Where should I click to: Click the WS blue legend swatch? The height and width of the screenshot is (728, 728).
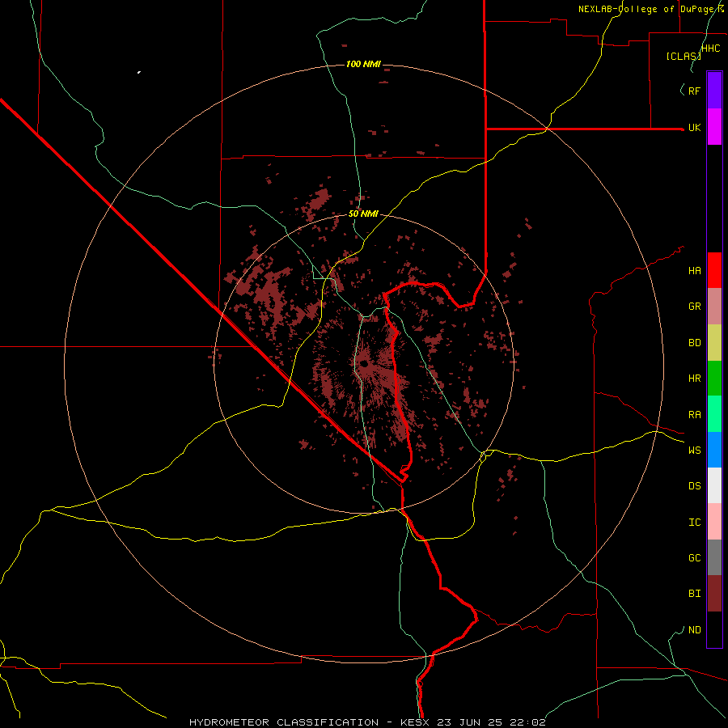(x=714, y=450)
